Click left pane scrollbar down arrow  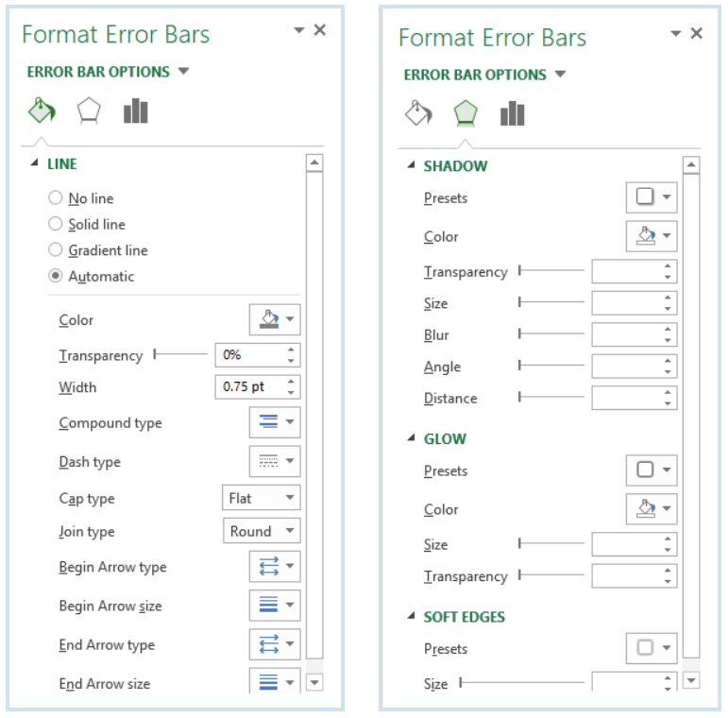(x=314, y=682)
